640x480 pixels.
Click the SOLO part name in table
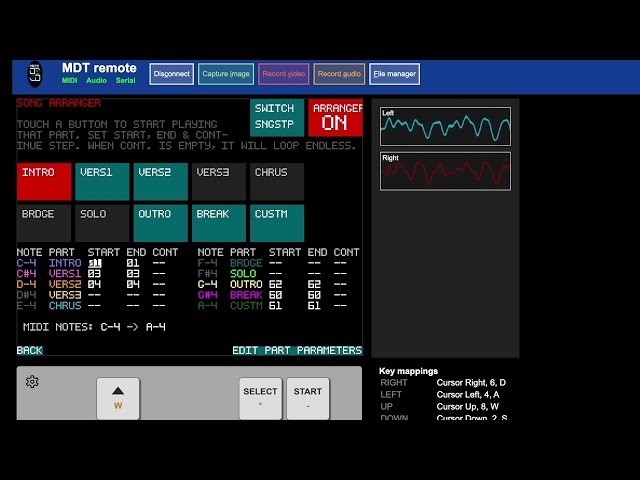243,274
